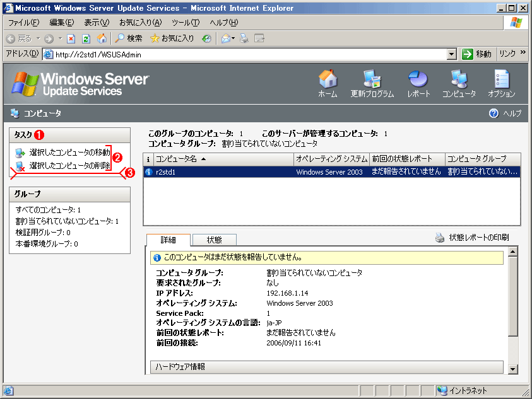Click the IE Home house icon

(x=102, y=38)
